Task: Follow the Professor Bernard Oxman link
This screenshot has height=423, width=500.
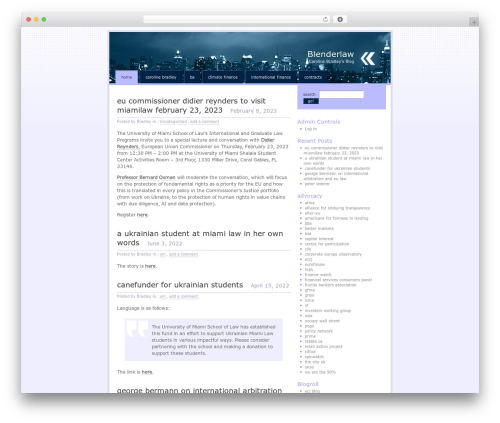Action: click(146, 177)
